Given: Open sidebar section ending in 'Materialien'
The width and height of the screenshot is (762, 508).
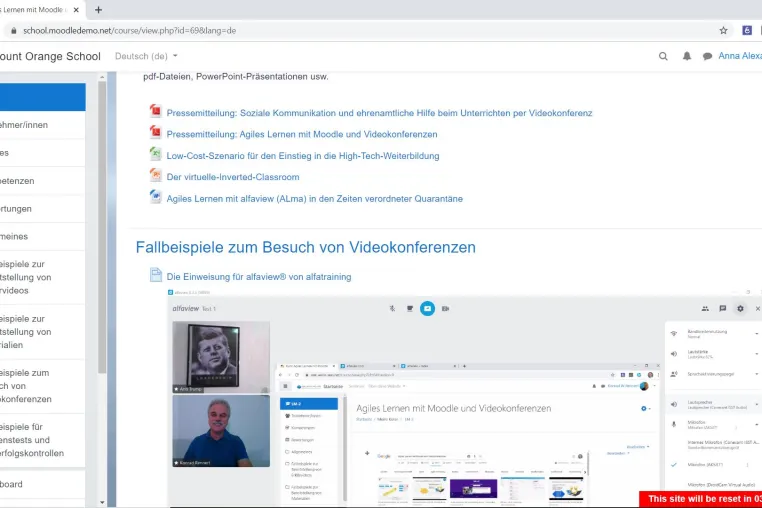Looking at the screenshot, I should coord(43,332).
